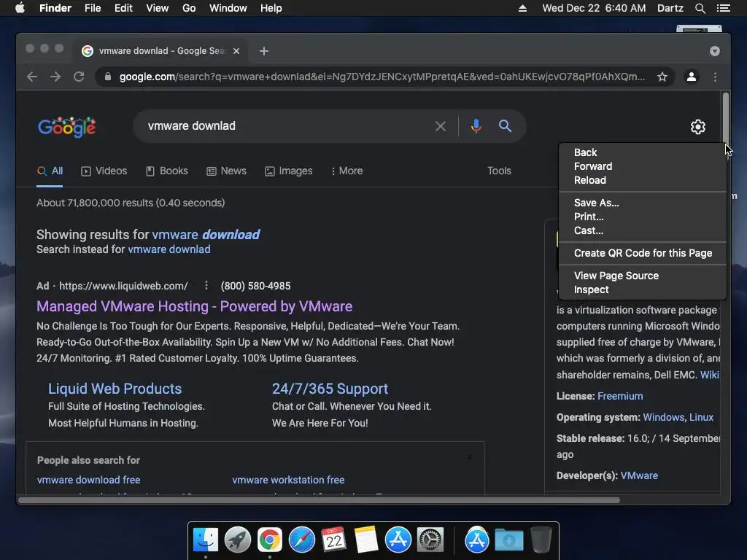
Task: Open System Preferences from the Dock
Action: coord(430,540)
